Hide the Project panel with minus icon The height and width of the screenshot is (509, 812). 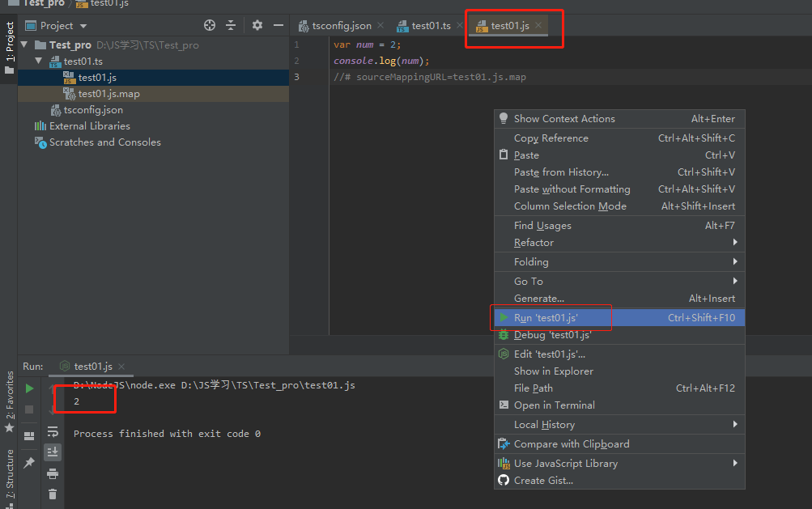click(x=278, y=25)
